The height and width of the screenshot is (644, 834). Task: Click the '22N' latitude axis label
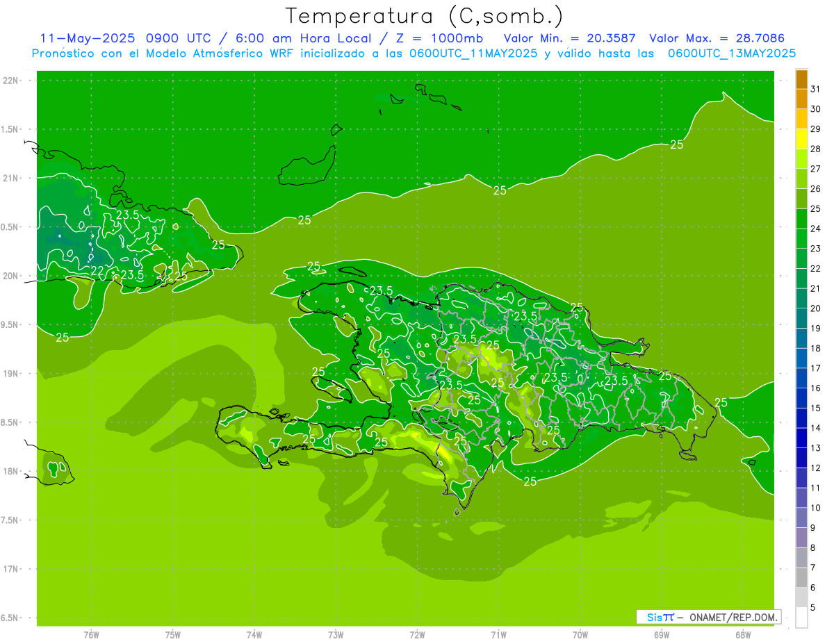10,81
